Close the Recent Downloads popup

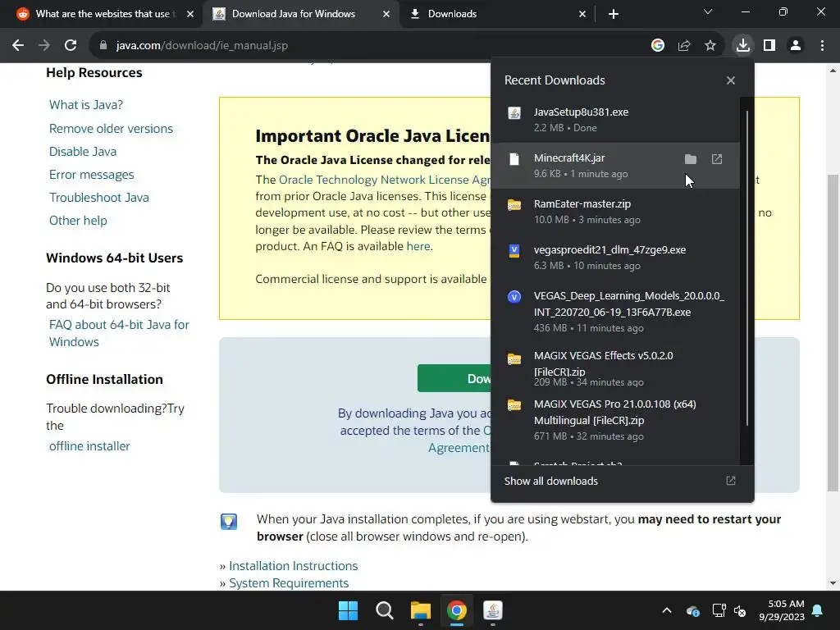[730, 80]
